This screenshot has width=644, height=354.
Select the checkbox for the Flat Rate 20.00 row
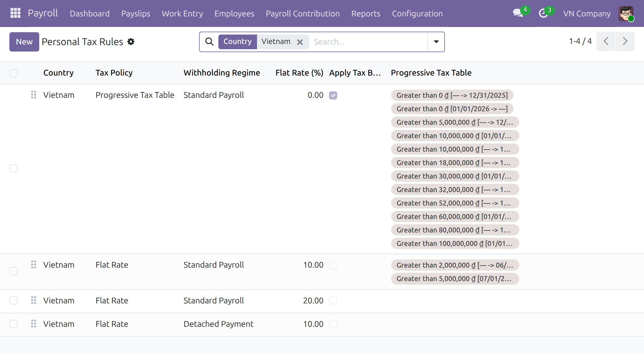pyautogui.click(x=13, y=300)
